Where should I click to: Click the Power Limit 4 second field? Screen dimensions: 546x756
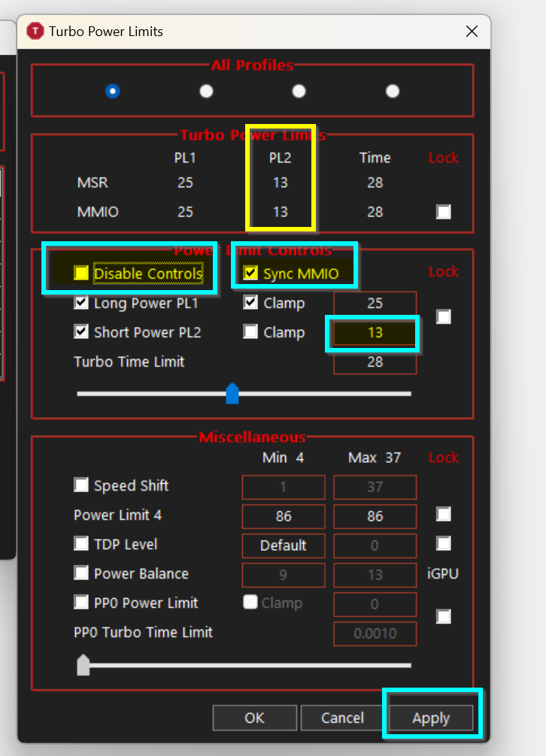tap(375, 516)
